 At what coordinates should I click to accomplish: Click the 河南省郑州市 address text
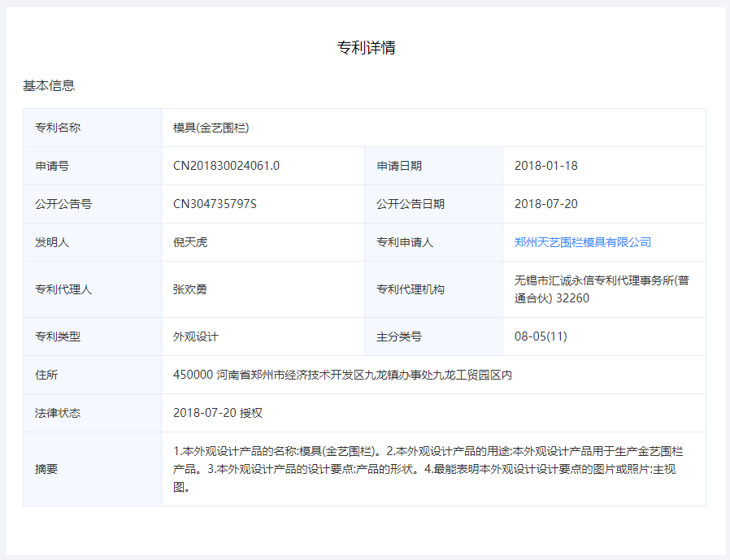click(342, 375)
